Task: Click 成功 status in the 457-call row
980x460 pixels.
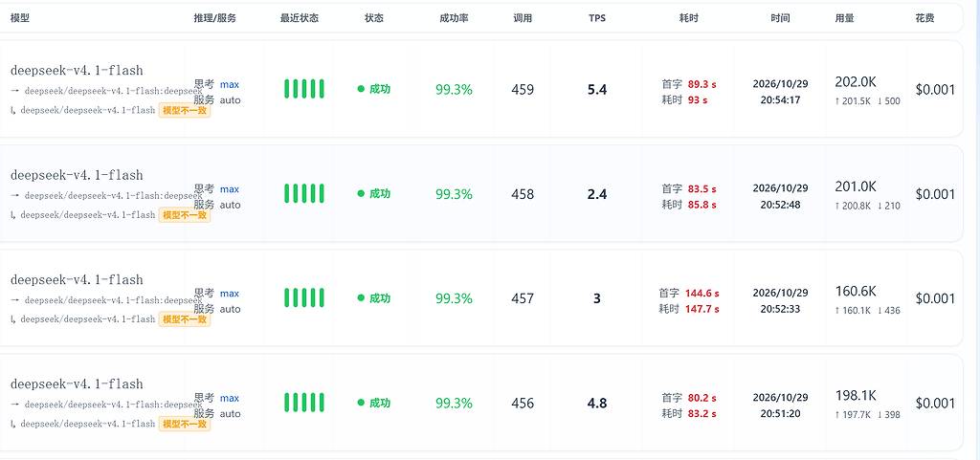Action: click(x=374, y=298)
